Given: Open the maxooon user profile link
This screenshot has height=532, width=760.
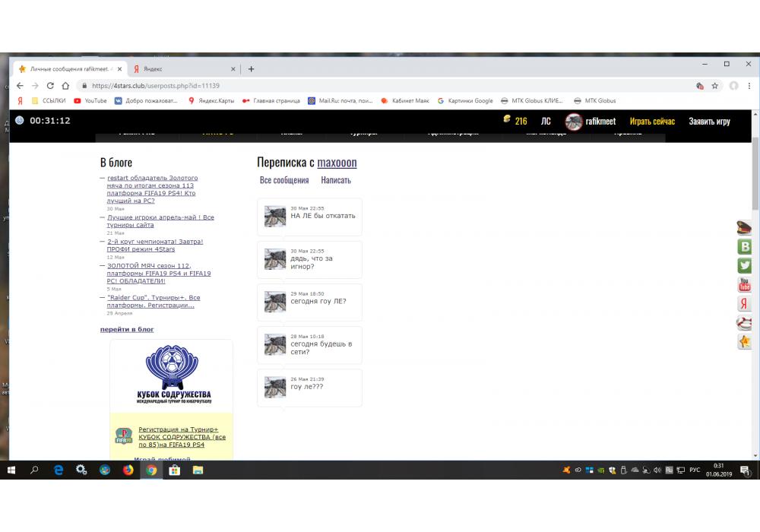Looking at the screenshot, I should point(337,163).
